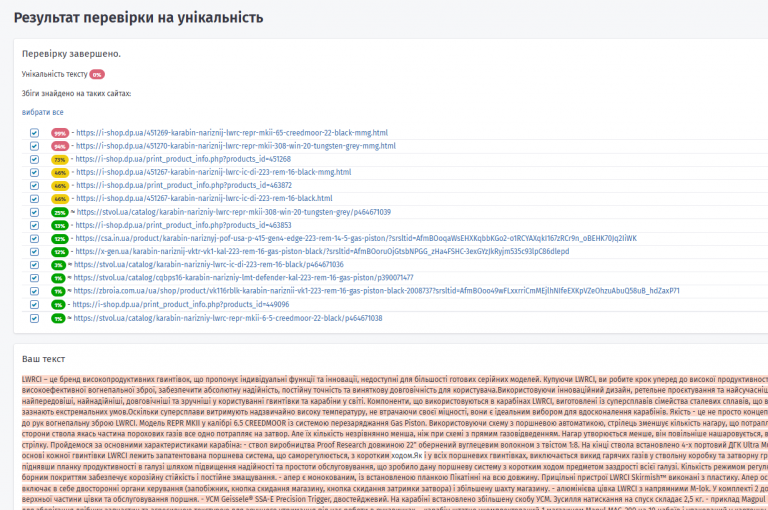
Task: Deselect the zbroia.com.ua result checkbox
Action: pos(34,291)
